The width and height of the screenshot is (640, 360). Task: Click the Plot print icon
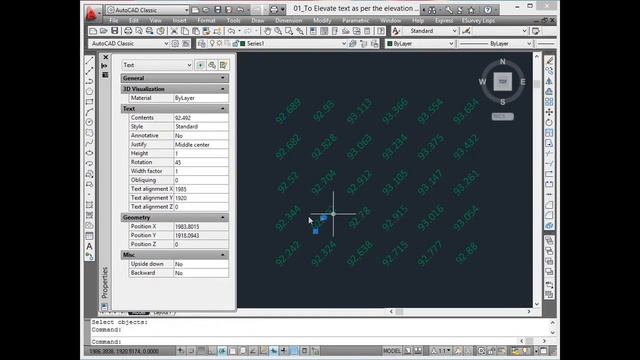(128, 31)
